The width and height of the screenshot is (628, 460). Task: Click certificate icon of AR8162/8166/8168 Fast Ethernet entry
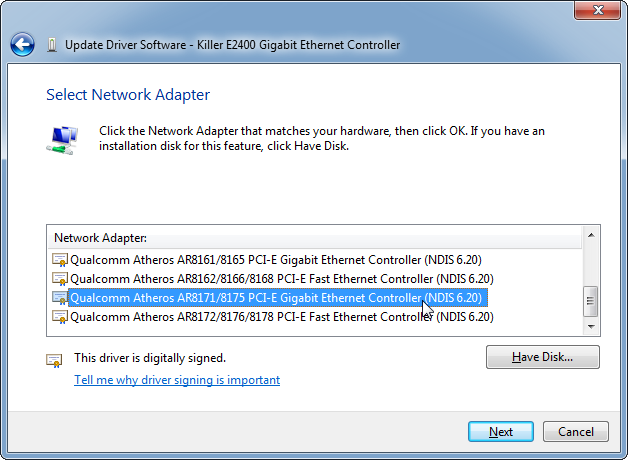60,279
